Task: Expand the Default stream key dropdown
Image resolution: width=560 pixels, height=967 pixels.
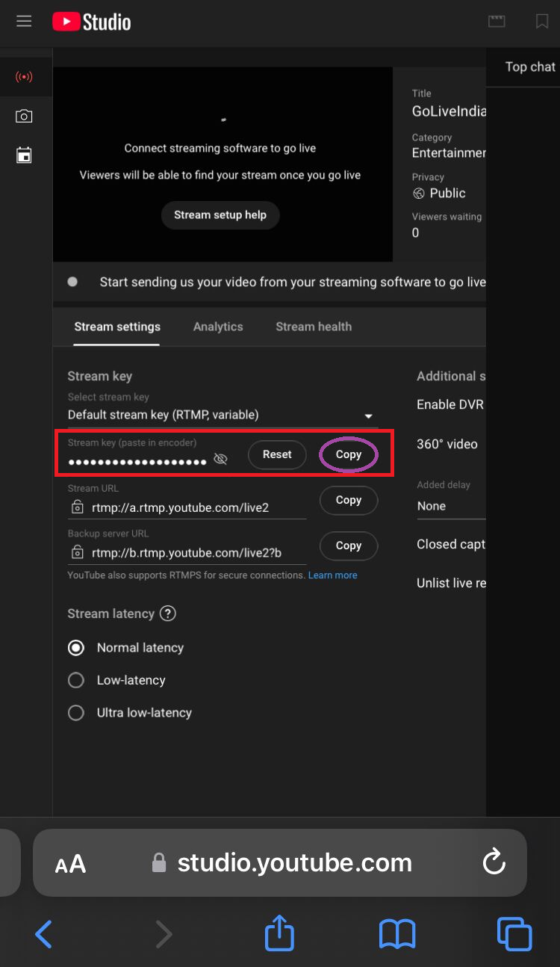Action: [223, 415]
